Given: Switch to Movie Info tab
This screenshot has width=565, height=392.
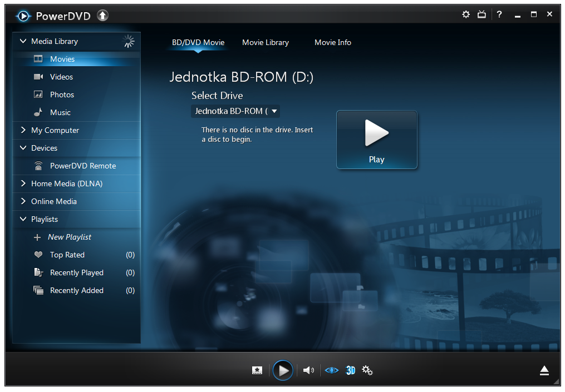Looking at the screenshot, I should pyautogui.click(x=332, y=42).
